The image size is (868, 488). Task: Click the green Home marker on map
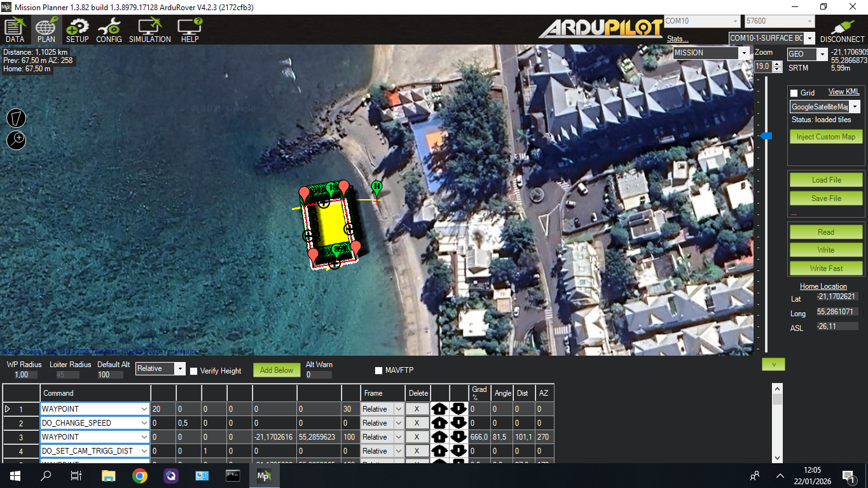[x=376, y=187]
